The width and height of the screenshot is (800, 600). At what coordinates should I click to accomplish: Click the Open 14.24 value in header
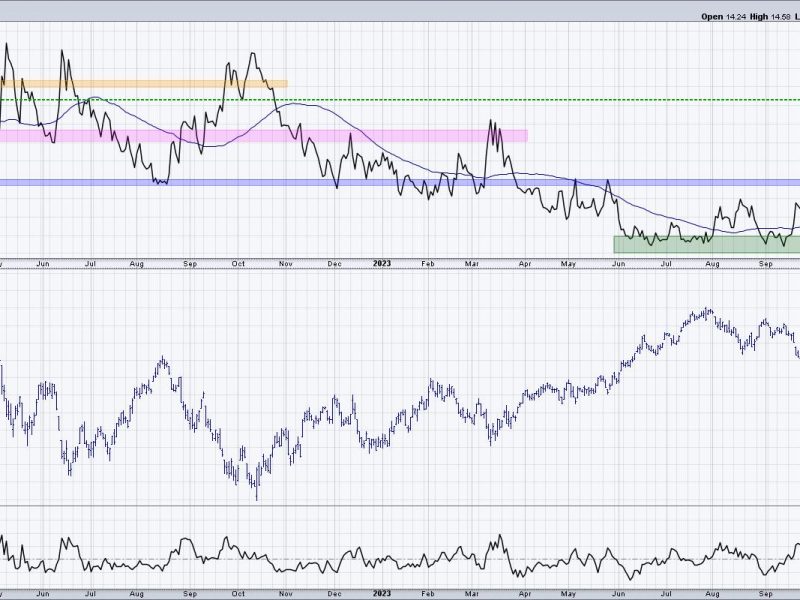(723, 16)
